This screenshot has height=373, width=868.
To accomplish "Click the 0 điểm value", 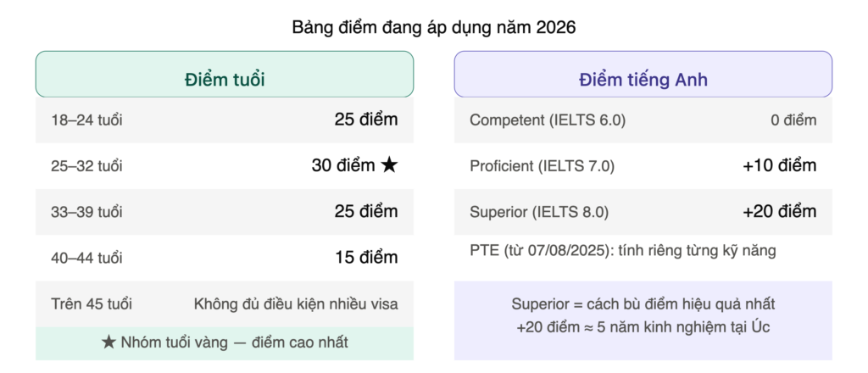I will (x=793, y=120).
